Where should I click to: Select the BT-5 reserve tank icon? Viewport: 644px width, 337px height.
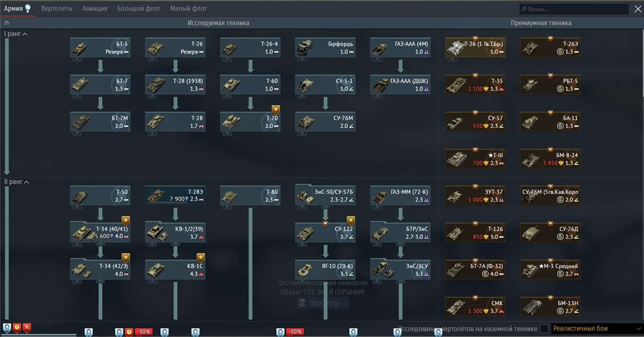click(100, 47)
